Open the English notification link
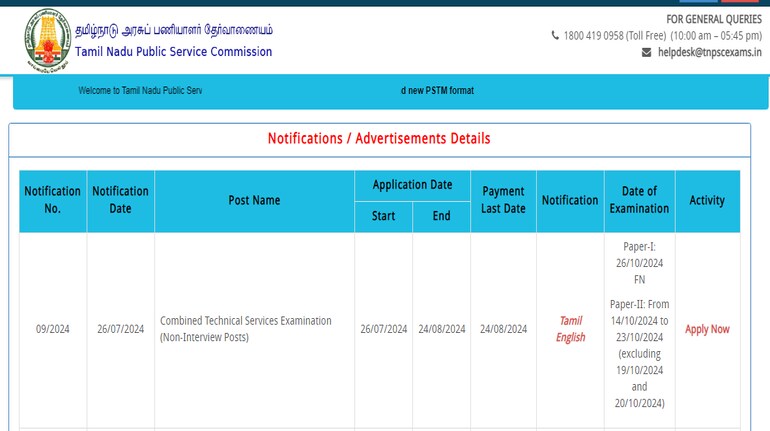This screenshot has width=770, height=431. click(570, 337)
